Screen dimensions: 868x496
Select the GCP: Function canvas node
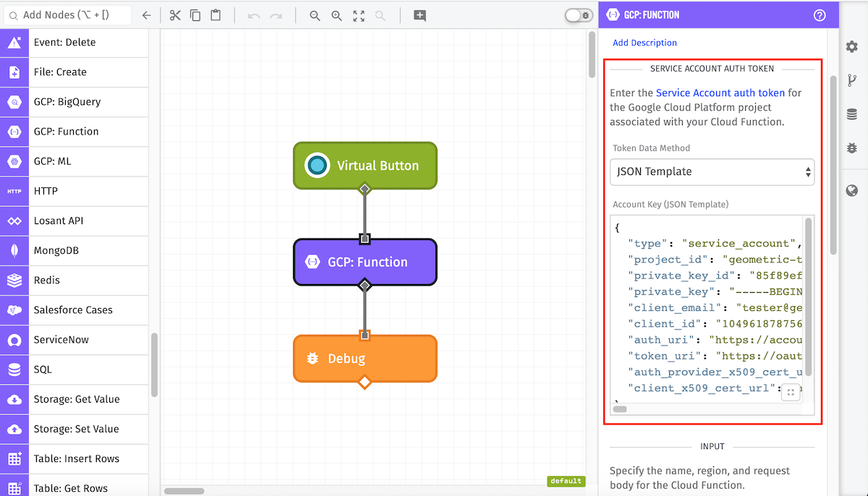365,262
